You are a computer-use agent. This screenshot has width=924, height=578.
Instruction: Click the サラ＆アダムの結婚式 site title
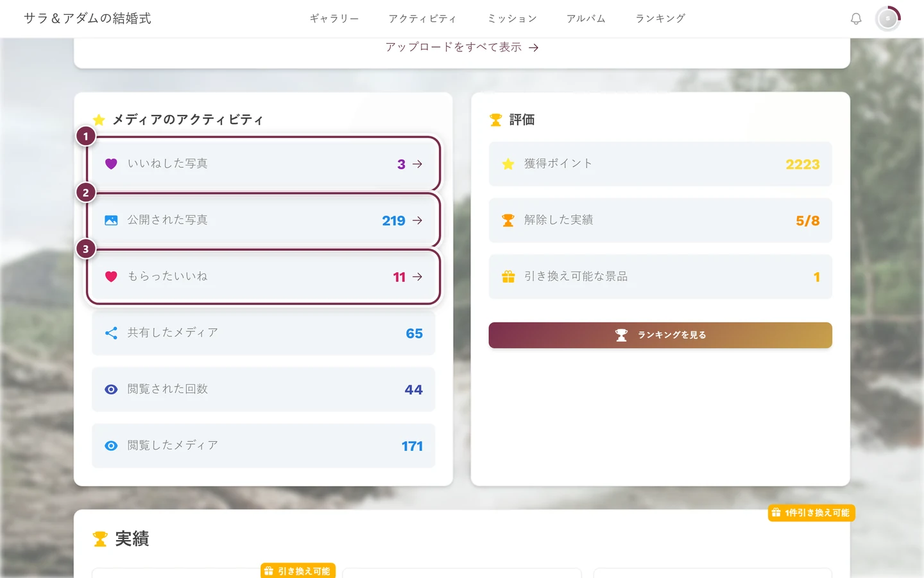[x=88, y=19]
